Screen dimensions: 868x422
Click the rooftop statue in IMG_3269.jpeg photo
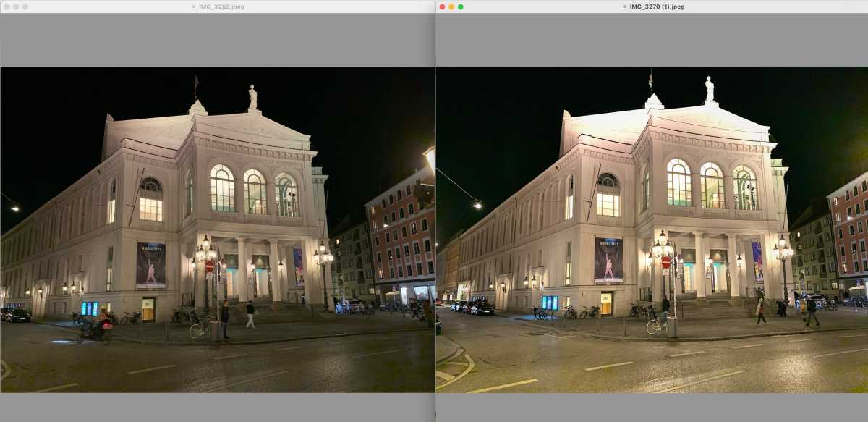[252, 97]
